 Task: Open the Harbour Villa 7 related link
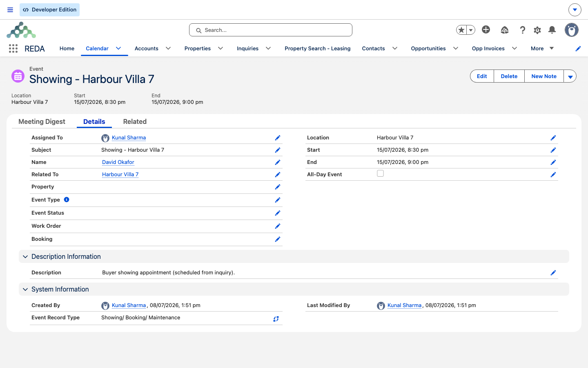(120, 175)
